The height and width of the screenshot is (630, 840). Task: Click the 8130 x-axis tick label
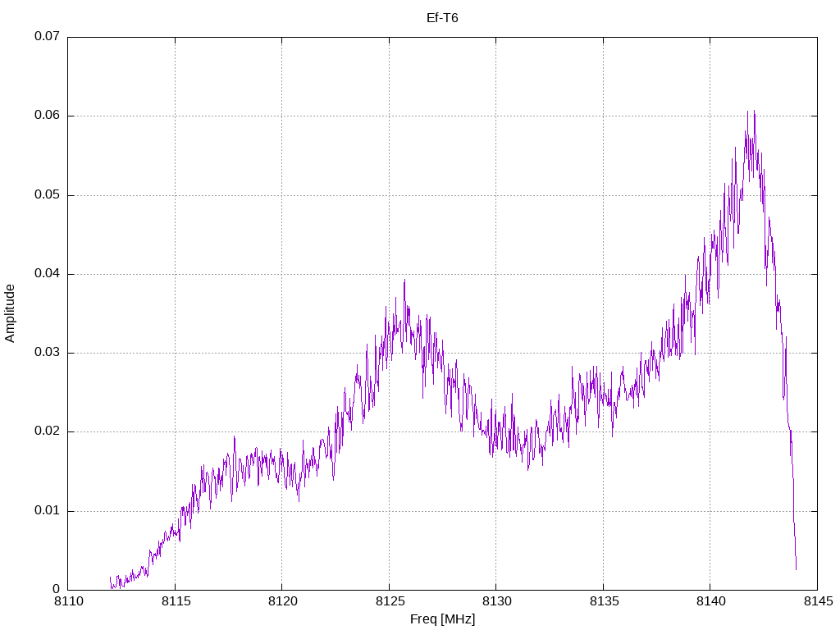[495, 602]
